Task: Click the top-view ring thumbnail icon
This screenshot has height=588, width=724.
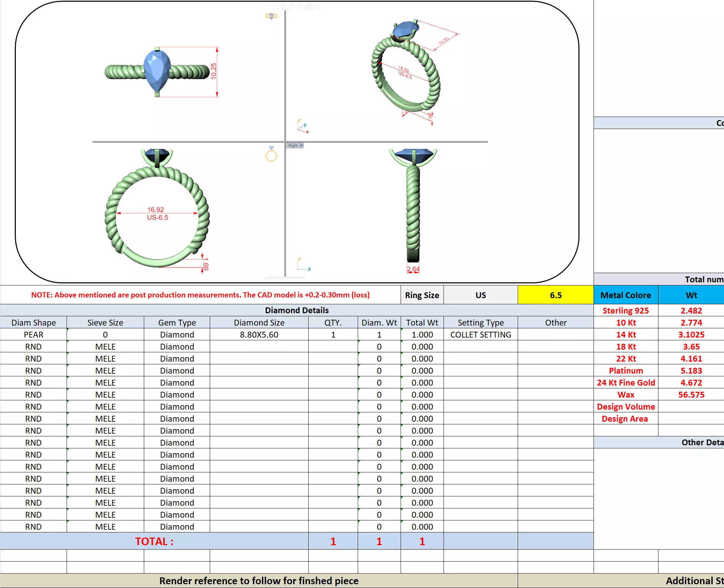Action: coord(271,16)
